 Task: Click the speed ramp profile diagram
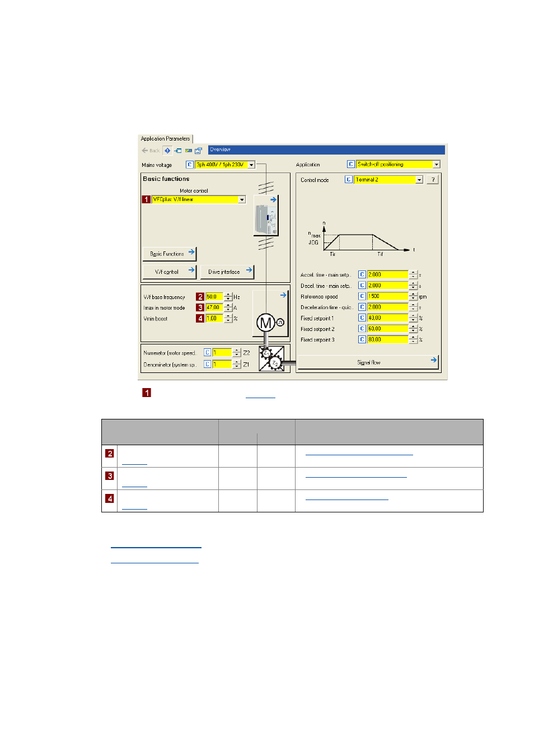pyautogui.click(x=362, y=239)
